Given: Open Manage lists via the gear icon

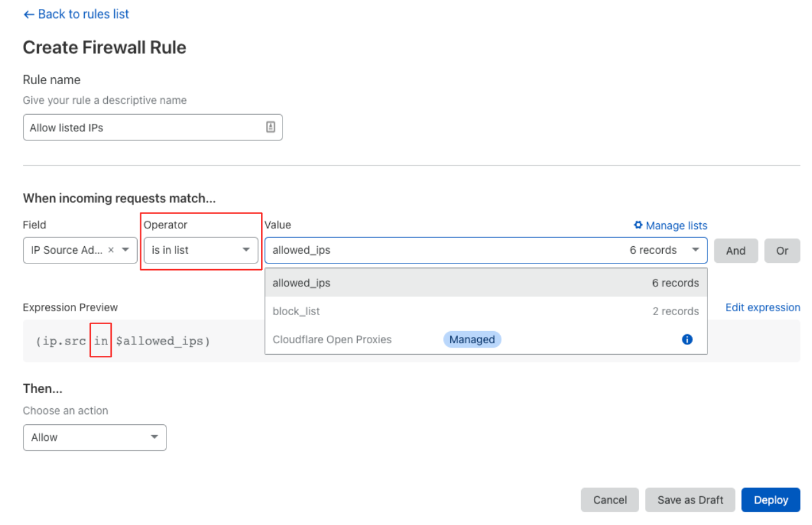Looking at the screenshot, I should pyautogui.click(x=638, y=225).
